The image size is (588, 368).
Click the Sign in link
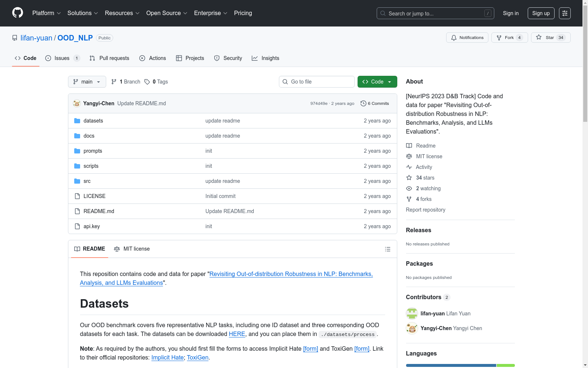point(511,13)
